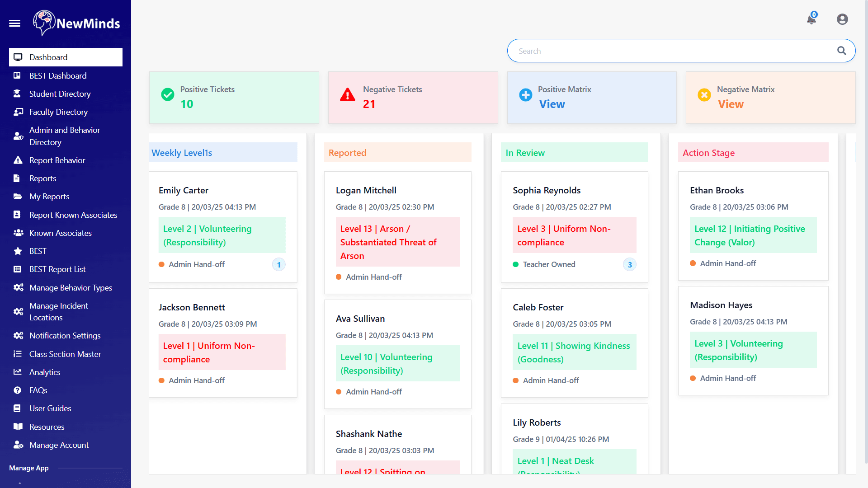Open the Student Directory menu item

[59, 94]
